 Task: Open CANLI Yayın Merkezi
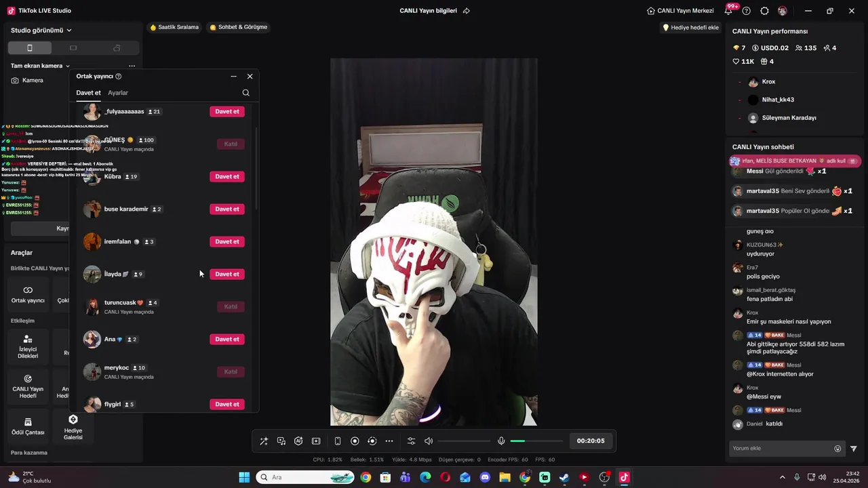tap(680, 11)
